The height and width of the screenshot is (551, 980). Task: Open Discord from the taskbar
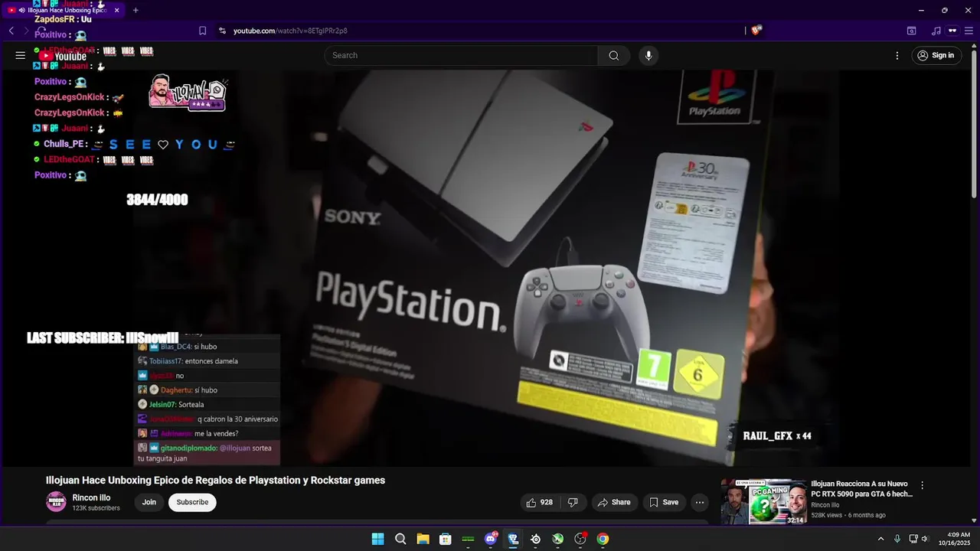pos(491,539)
